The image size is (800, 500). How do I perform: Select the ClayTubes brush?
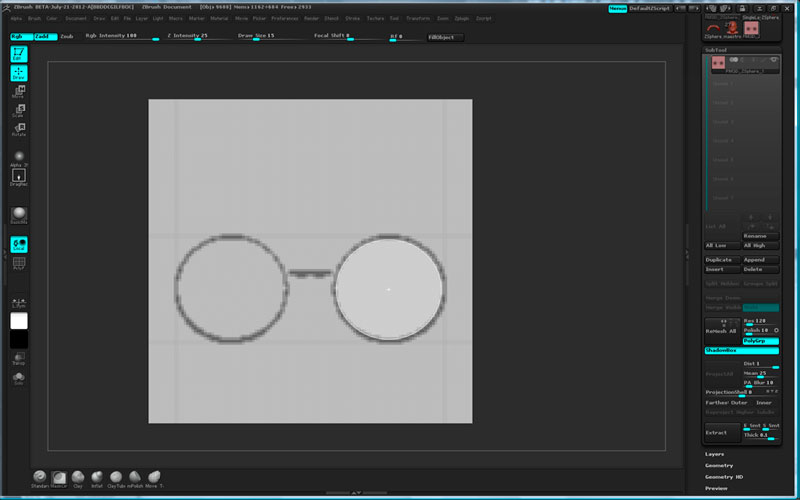point(116,479)
